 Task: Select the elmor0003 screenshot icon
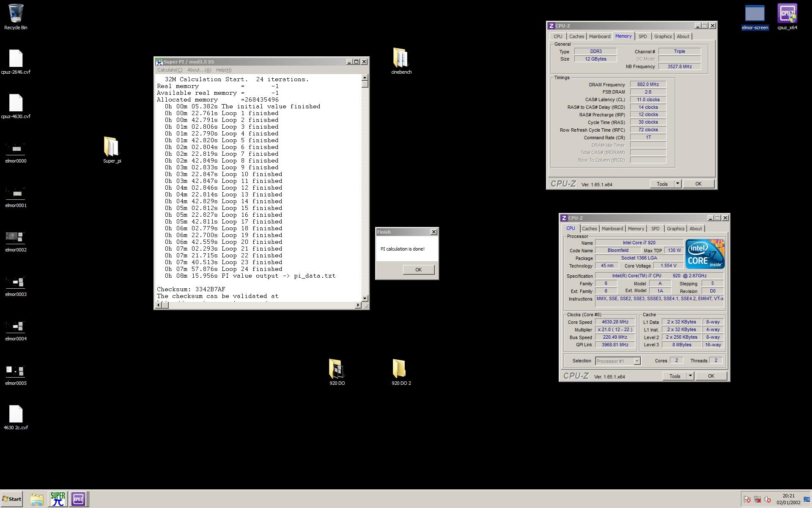(x=16, y=286)
